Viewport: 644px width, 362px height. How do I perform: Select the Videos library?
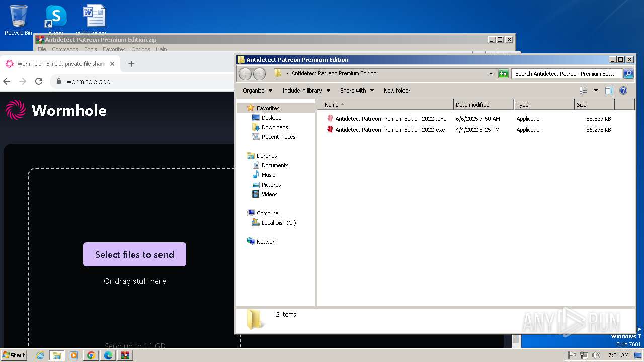269,194
